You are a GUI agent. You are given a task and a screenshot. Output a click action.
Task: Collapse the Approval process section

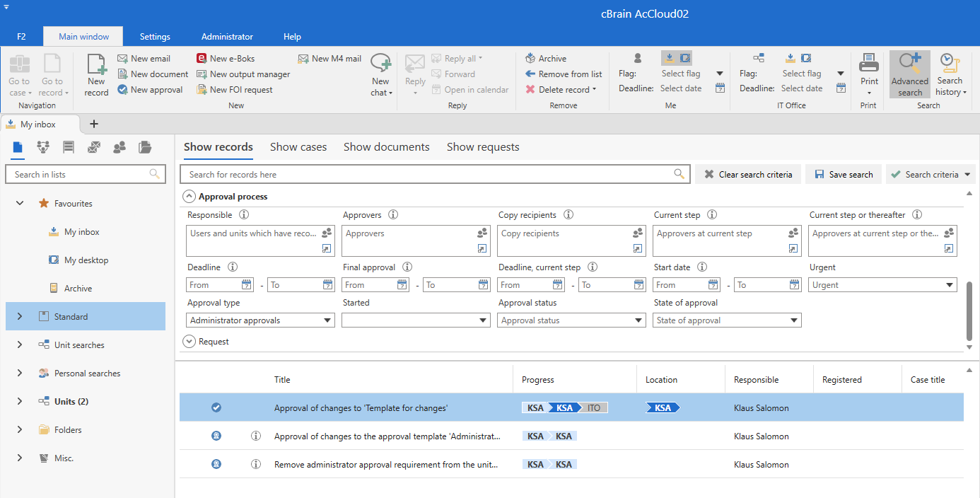(x=189, y=197)
